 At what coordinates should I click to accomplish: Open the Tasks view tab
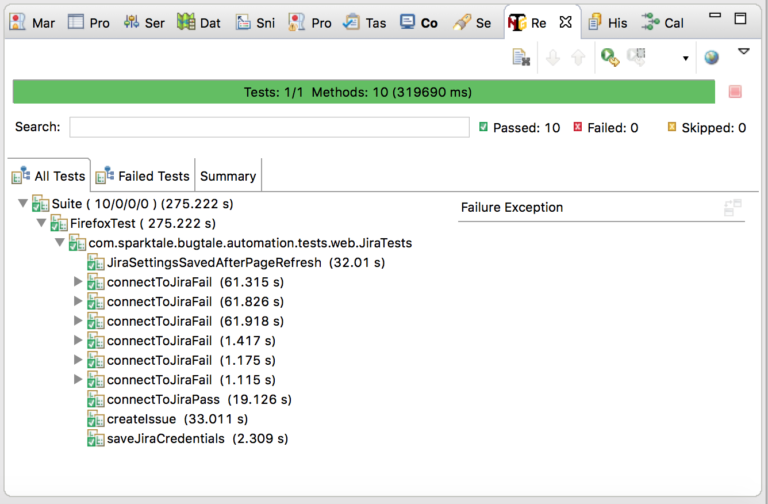tap(364, 23)
